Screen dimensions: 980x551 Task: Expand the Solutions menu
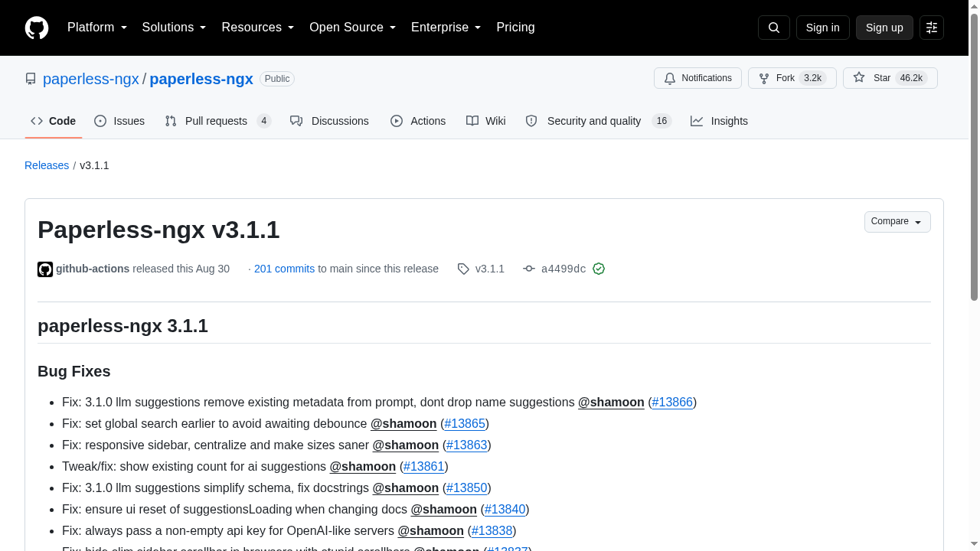[x=174, y=28]
